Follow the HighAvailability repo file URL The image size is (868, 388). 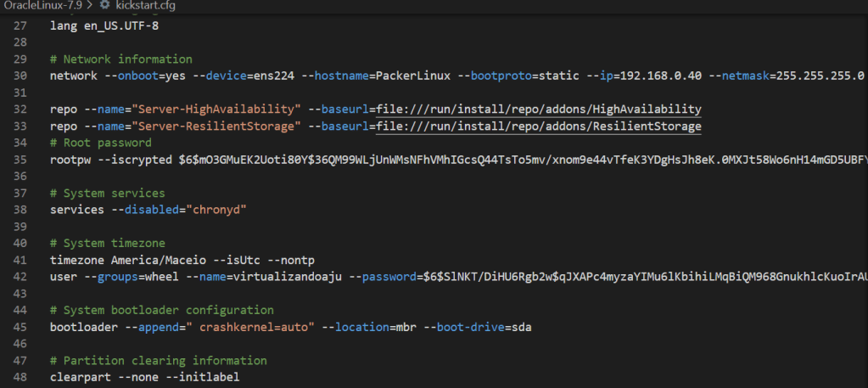tap(539, 110)
